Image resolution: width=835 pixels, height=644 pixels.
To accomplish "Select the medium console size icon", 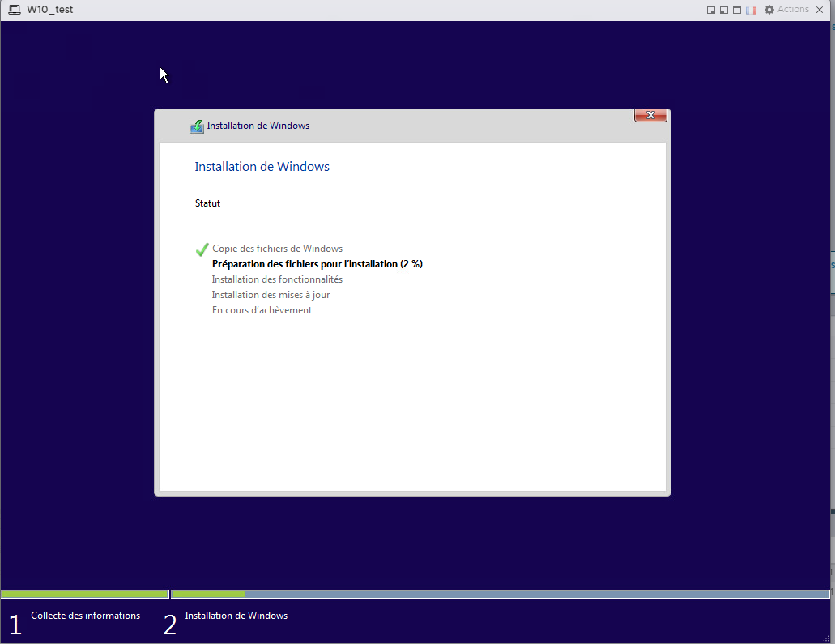I will [724, 10].
